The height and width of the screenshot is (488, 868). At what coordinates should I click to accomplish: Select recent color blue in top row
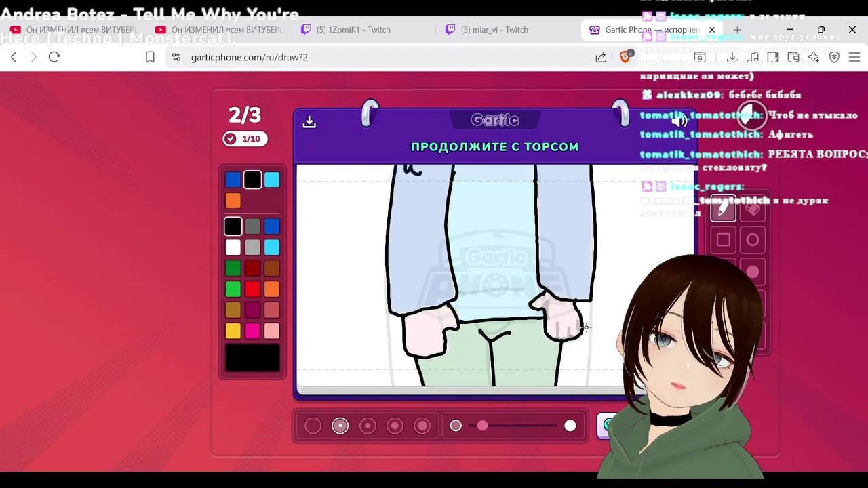(x=233, y=180)
